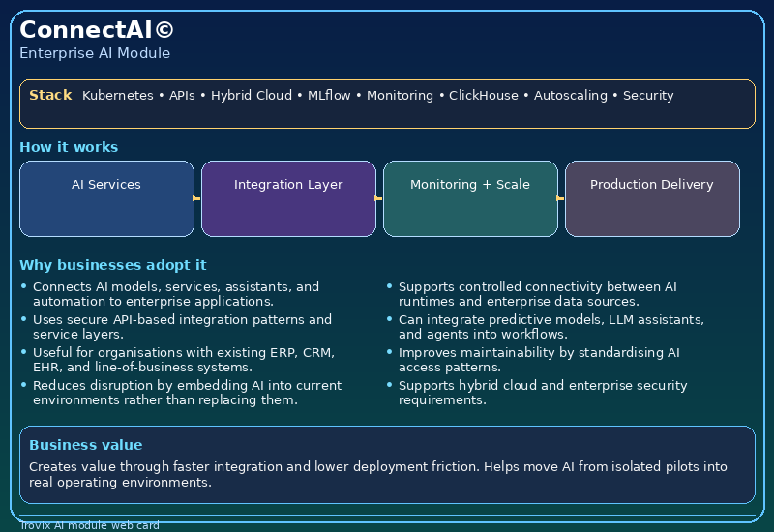Select the bullet about hybrid cloud security requirements
Viewport: 774px width, 532px height.
point(542,393)
